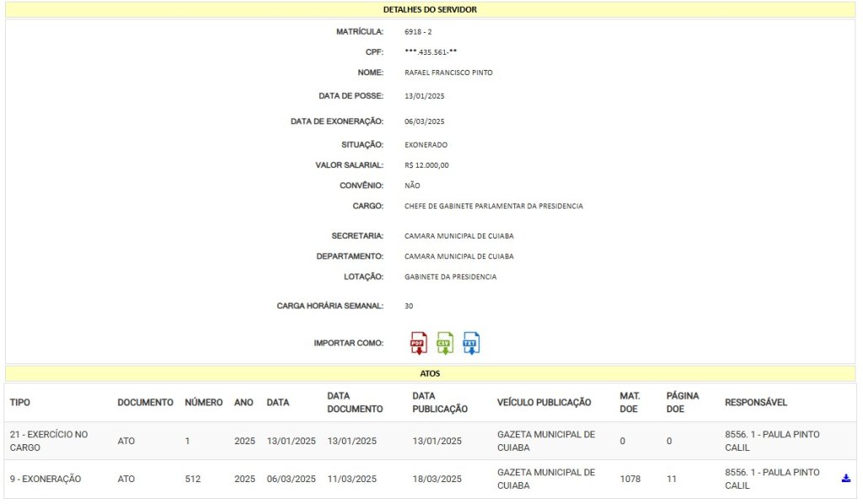This screenshot has height=504, width=863.
Task: Click the DOCUMENTO column header
Action: 145,402
